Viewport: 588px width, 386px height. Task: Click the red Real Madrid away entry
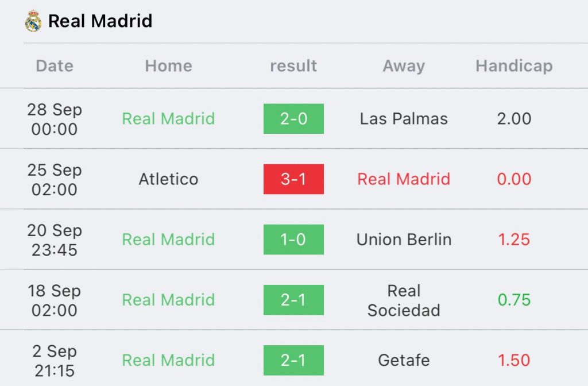[x=404, y=179]
